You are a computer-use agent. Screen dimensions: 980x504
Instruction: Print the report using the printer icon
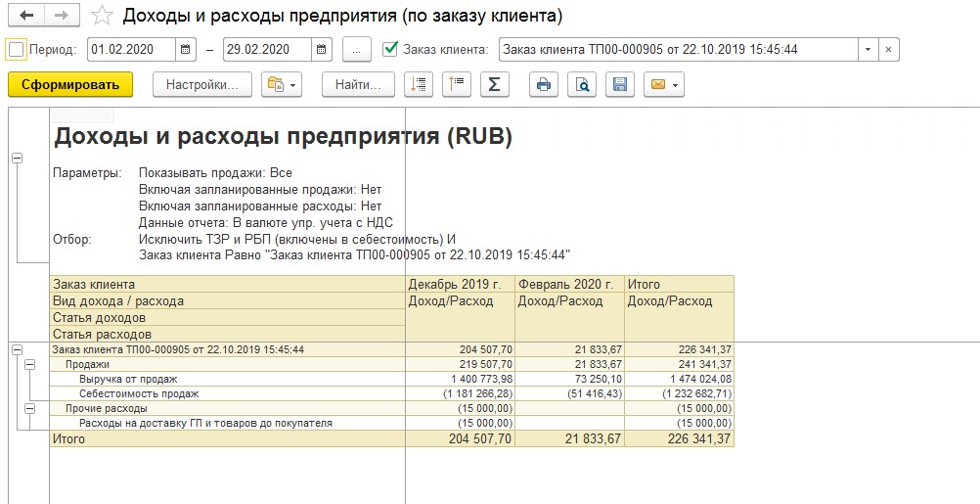(x=544, y=85)
